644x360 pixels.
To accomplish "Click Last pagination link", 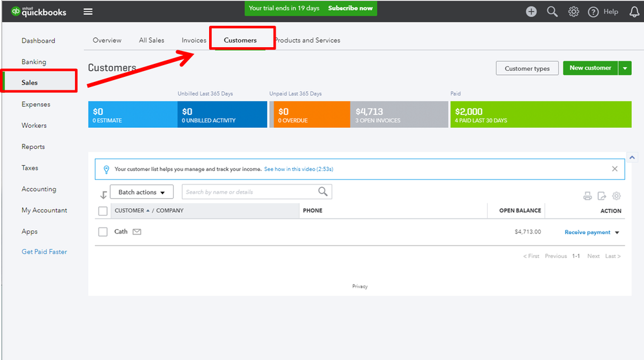I will coord(613,256).
